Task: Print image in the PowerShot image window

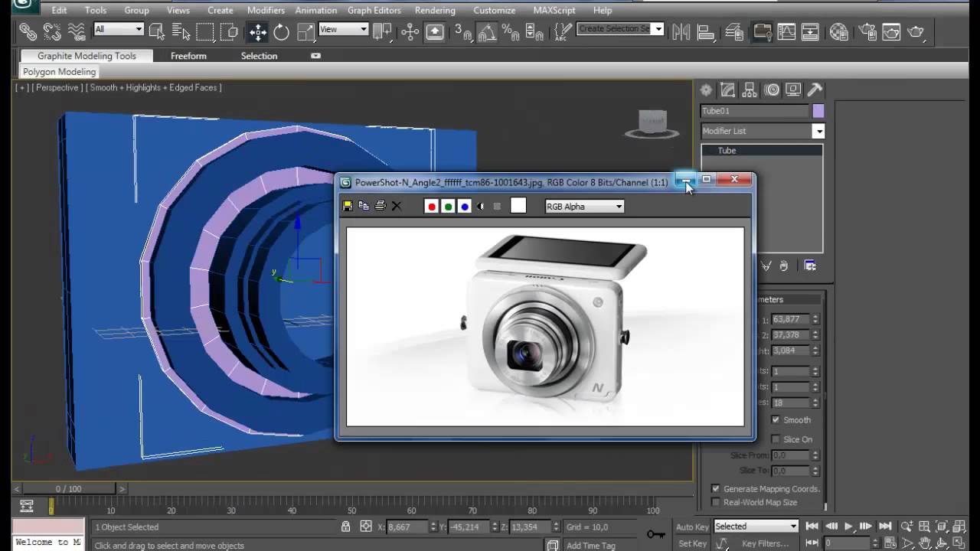Action: tap(380, 206)
